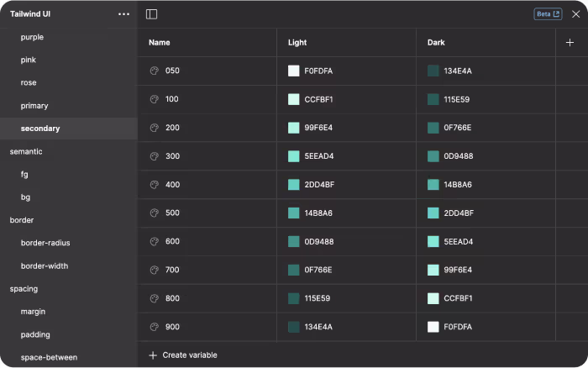The height and width of the screenshot is (368, 588).
Task: Click the Create variable button
Action: pyautogui.click(x=183, y=355)
